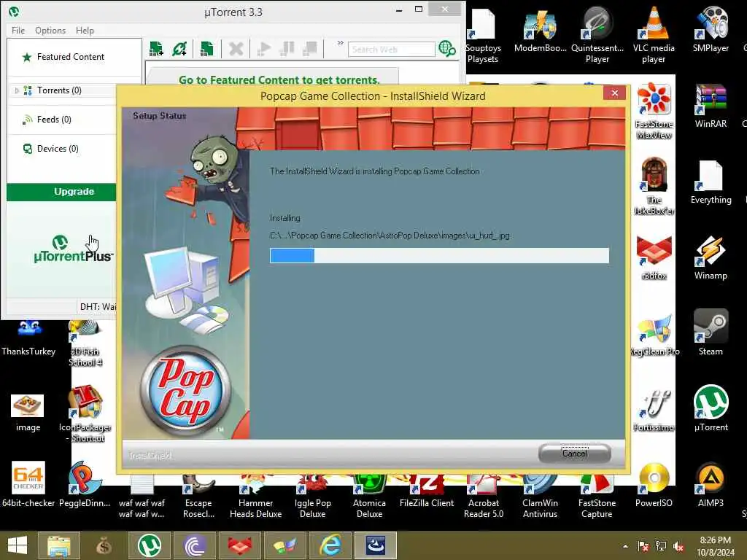Viewport: 747px width, 560px height.
Task: Click Start torrent play icon
Action: point(263,49)
